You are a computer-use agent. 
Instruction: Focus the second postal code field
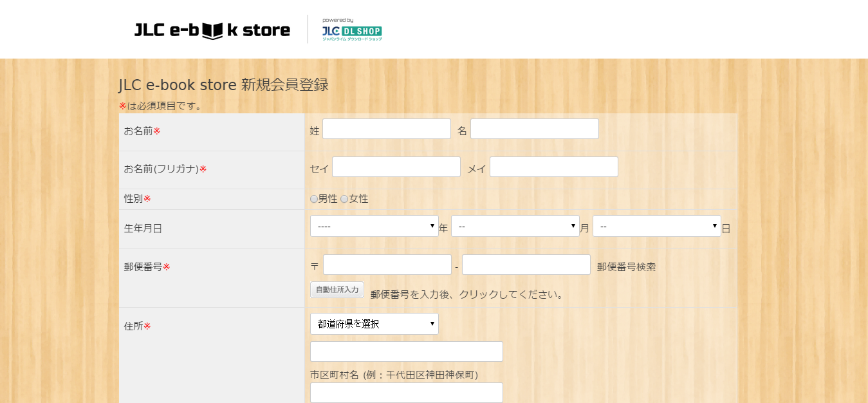tap(526, 265)
